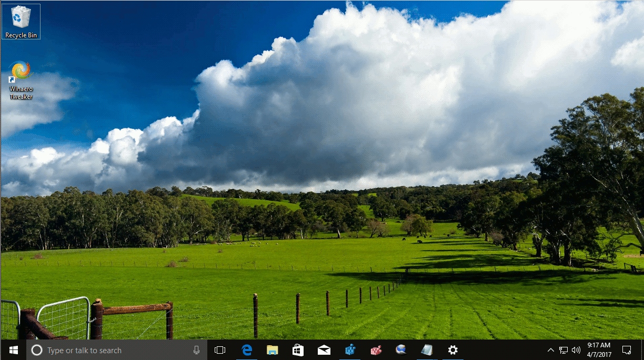Open the globe browser icon on taskbar
This screenshot has height=360, width=644.
tap(401, 349)
